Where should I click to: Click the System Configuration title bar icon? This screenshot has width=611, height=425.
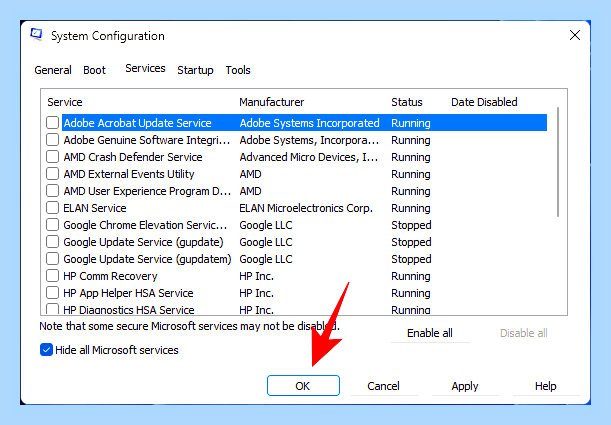36,35
